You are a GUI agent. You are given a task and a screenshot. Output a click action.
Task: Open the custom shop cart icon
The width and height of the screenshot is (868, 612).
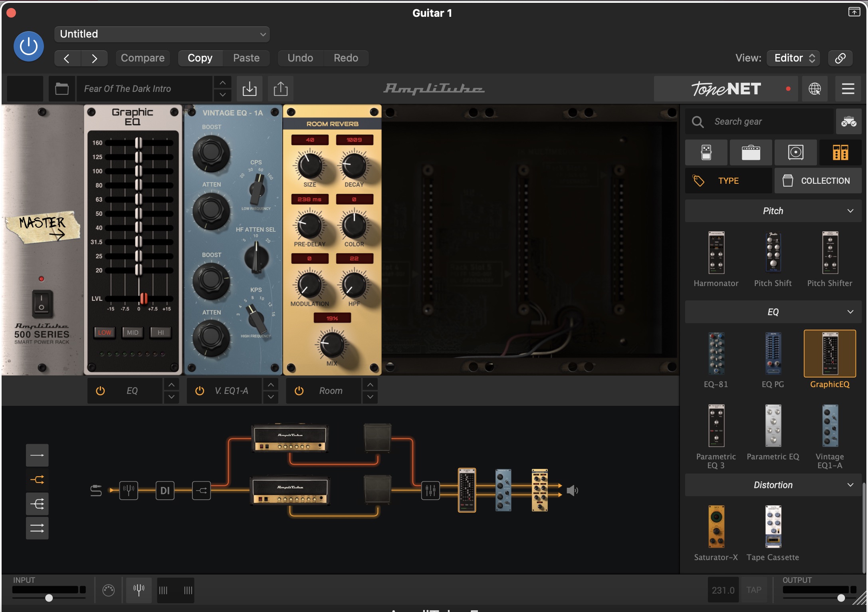click(x=848, y=121)
